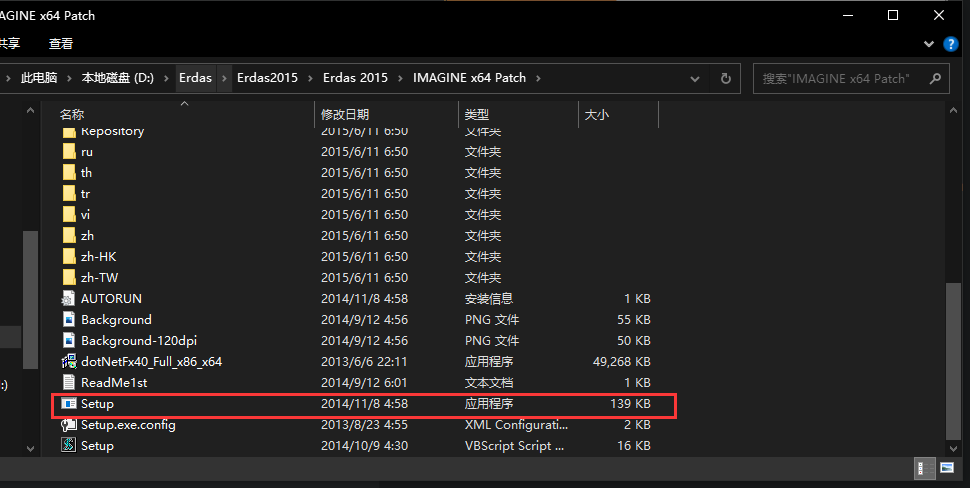970x488 pixels.
Task: Click the AUTORUN setup information file icon
Action: [x=68, y=299]
